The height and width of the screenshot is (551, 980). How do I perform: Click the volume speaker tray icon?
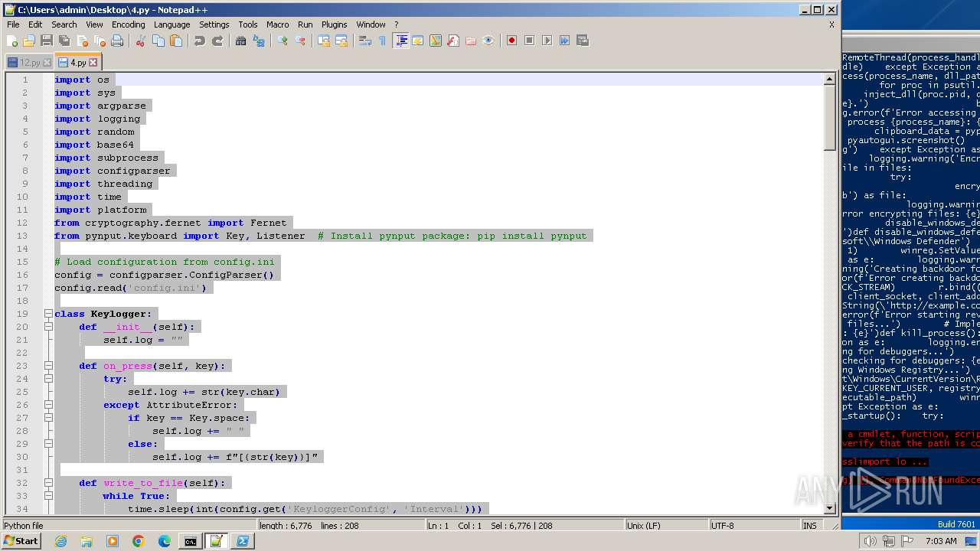pos(871,541)
